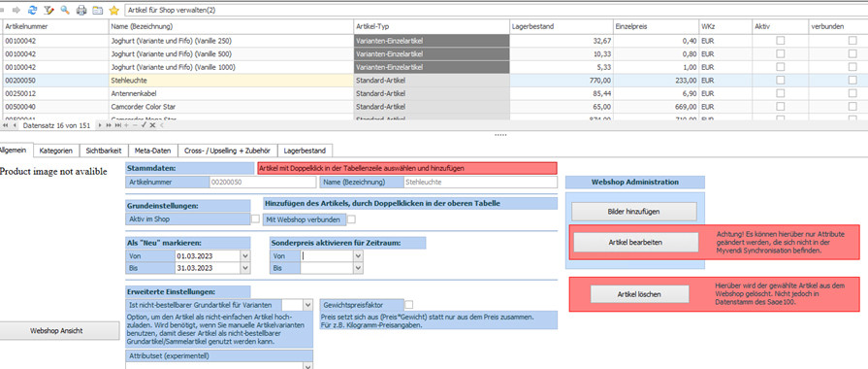
Task: Sort by the WKz column header
Action: point(725,26)
